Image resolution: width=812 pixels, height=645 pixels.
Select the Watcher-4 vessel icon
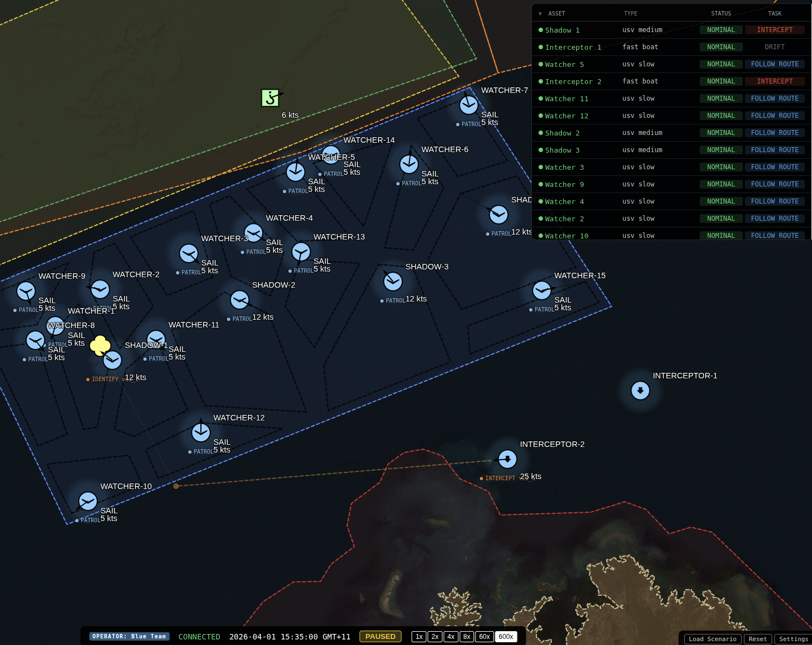tap(254, 232)
